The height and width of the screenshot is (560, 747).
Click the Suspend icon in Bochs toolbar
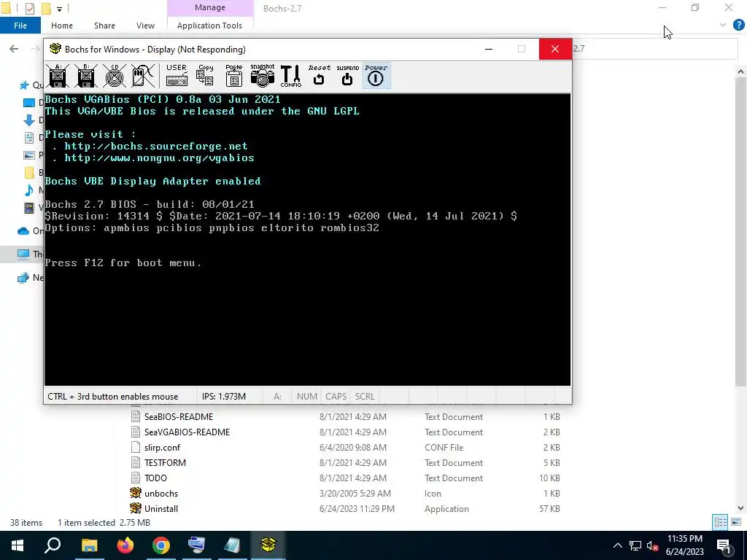pos(348,76)
